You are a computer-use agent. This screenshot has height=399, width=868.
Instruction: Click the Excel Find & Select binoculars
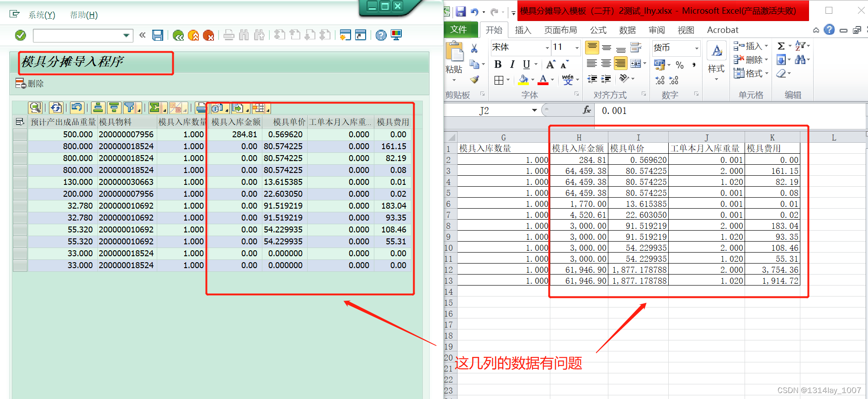(800, 59)
